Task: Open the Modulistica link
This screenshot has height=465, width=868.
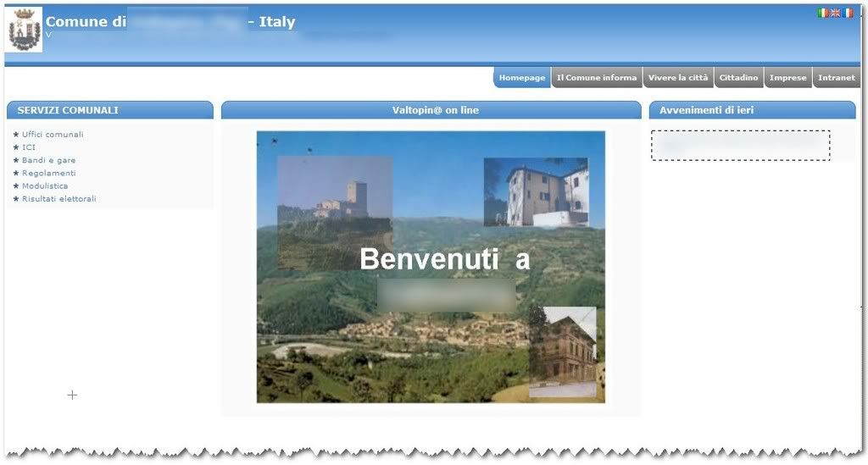Action: [45, 185]
